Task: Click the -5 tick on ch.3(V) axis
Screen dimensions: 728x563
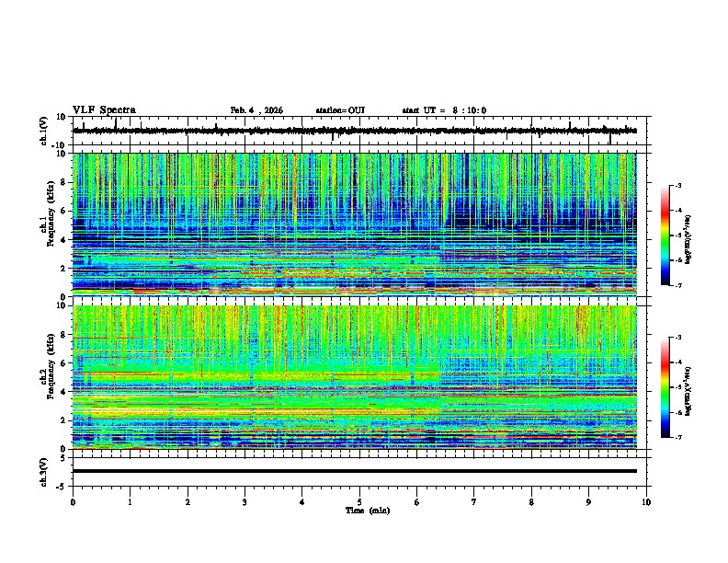Action: [x=63, y=487]
